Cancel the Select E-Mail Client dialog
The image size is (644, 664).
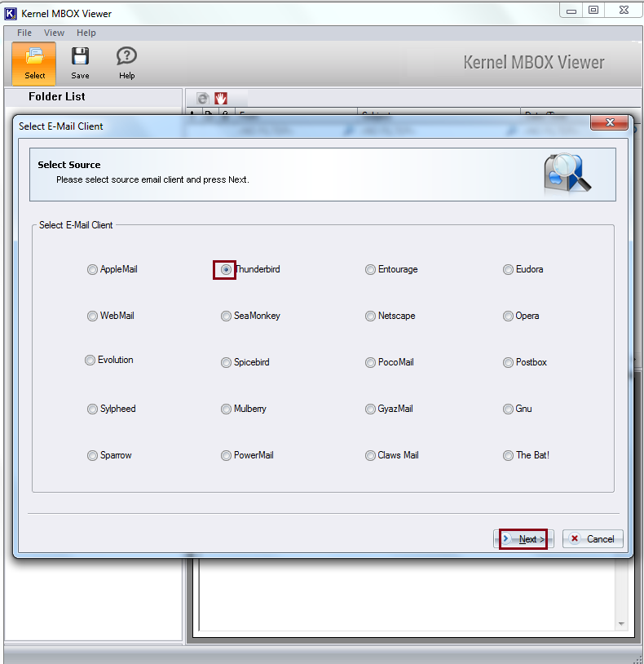593,539
